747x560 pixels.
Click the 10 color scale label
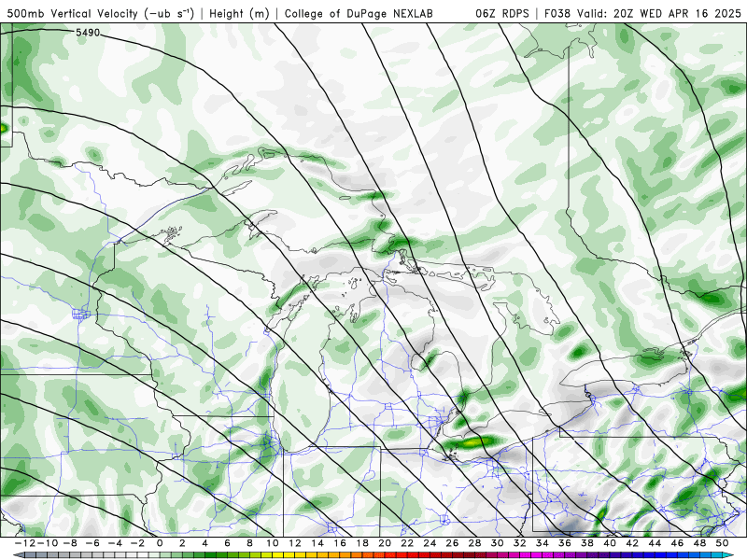[x=272, y=543]
